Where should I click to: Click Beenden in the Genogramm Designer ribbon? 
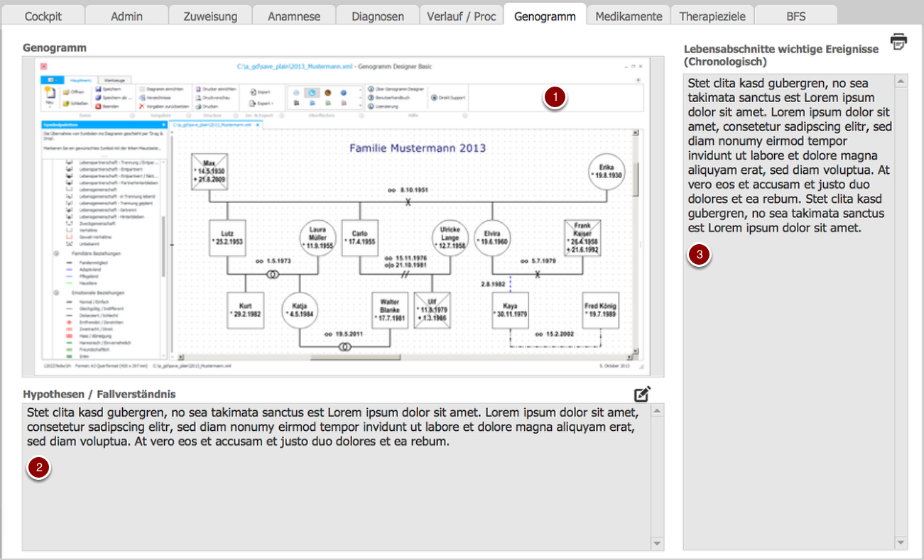point(107,106)
